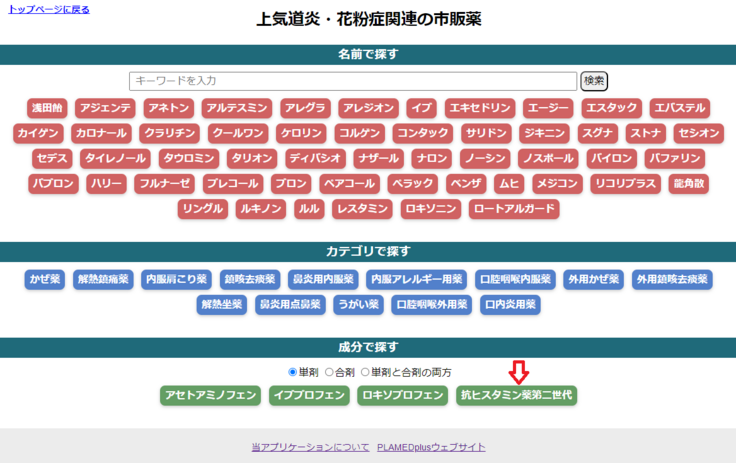The image size is (736, 463).
Task: Choose the 単剤と合剤の両方 option
Action: pyautogui.click(x=366, y=372)
